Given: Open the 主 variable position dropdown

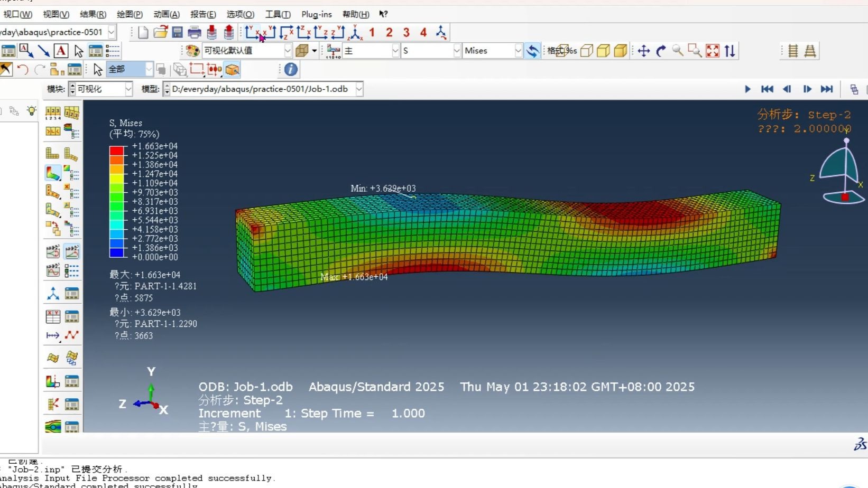Looking at the screenshot, I should pos(395,51).
